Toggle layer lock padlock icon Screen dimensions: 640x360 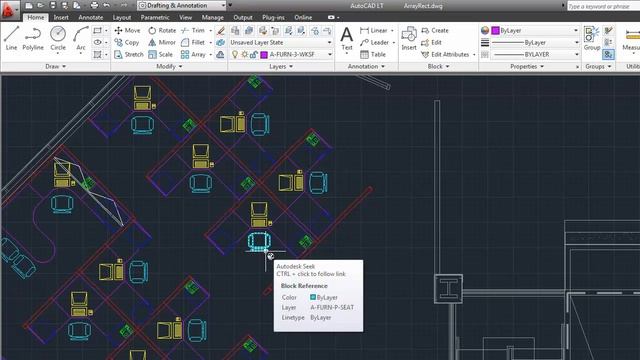[x=253, y=54]
